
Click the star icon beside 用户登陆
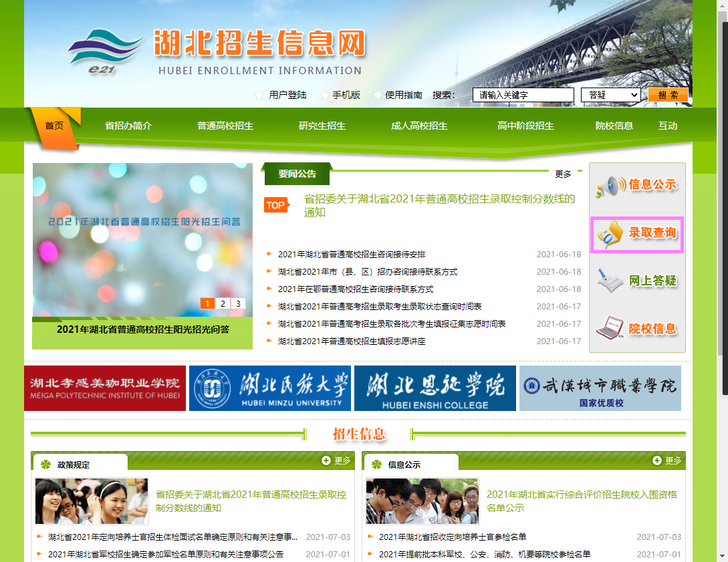pos(259,96)
